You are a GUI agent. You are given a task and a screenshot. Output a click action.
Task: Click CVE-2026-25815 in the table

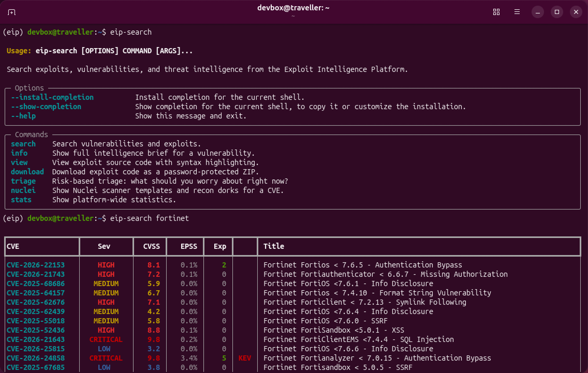coord(36,349)
